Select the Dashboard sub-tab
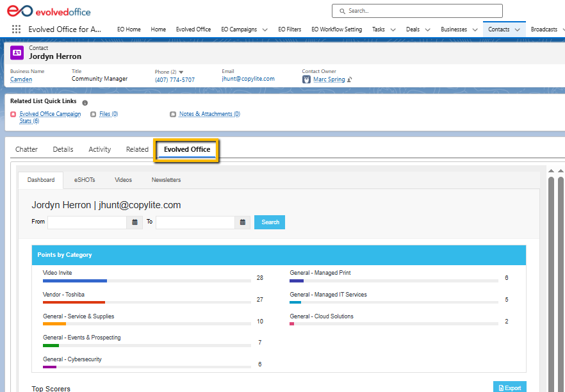The width and height of the screenshot is (565, 392). pos(41,180)
